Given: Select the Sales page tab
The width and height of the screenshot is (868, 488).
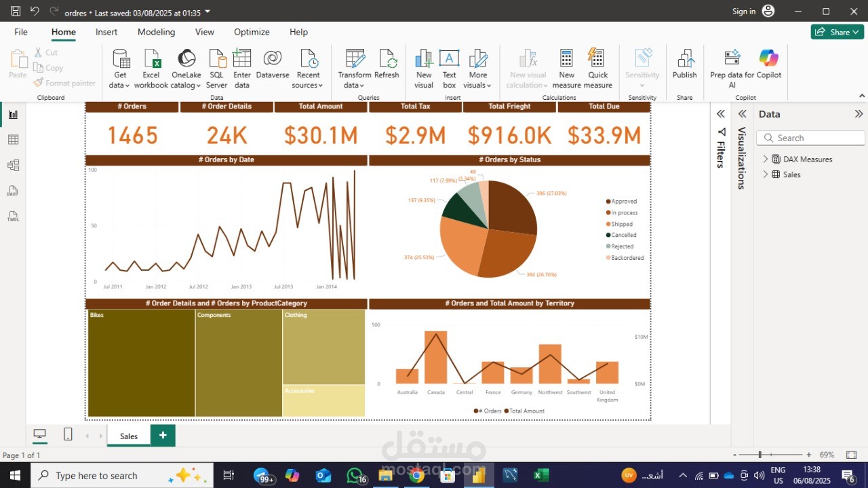Looking at the screenshot, I should [129, 436].
